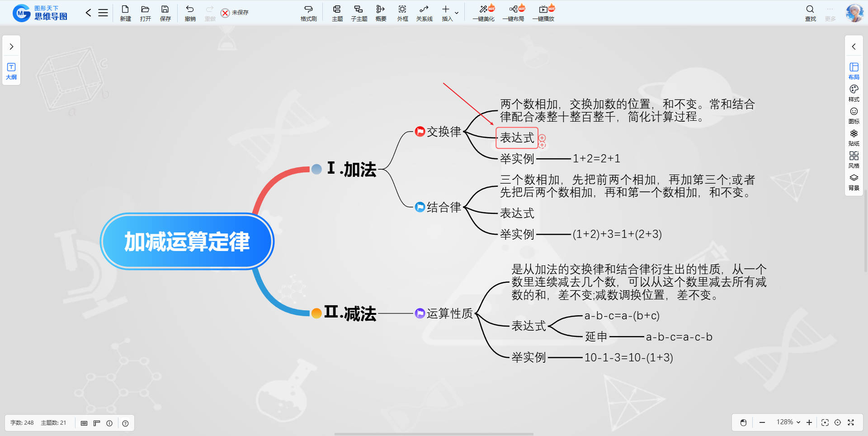Viewport: 868px width, 436px height.
Task: Open the 128% zoom level dropdown
Action: (788, 422)
